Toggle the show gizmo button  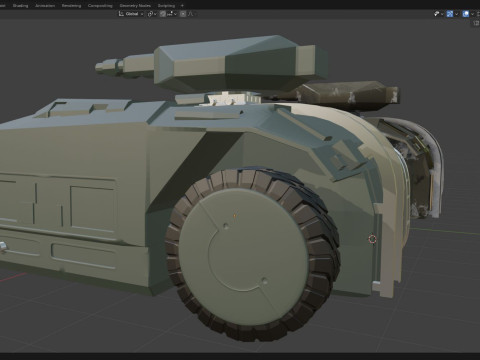(450, 14)
